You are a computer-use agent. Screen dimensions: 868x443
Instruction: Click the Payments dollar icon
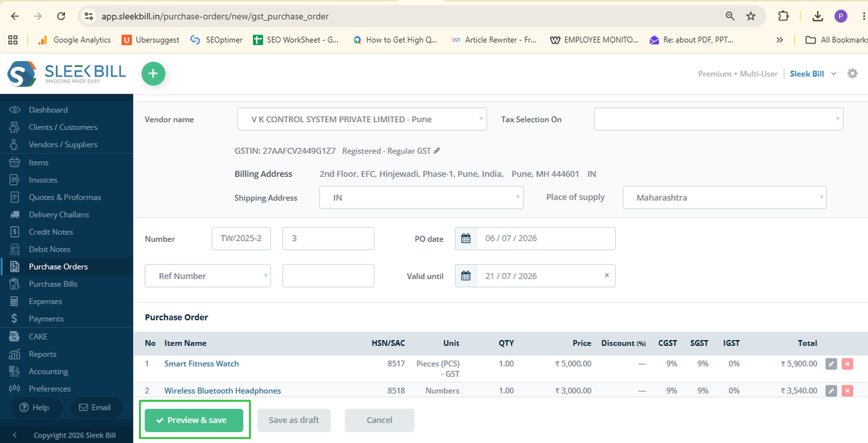pos(14,318)
